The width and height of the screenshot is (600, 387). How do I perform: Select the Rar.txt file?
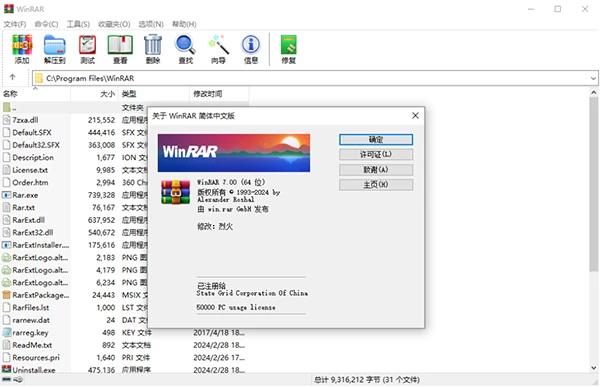pos(23,207)
